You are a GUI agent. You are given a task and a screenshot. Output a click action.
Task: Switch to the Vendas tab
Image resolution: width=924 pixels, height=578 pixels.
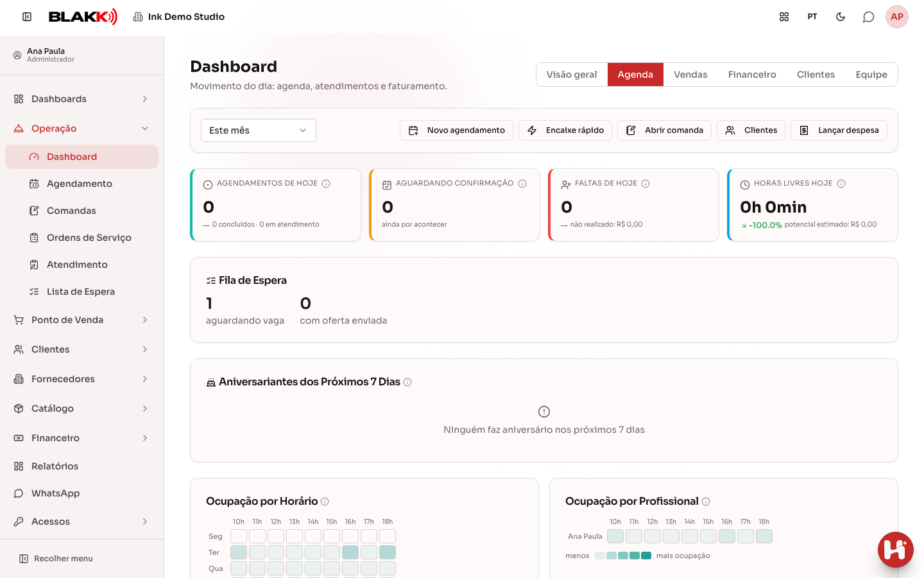coord(690,74)
